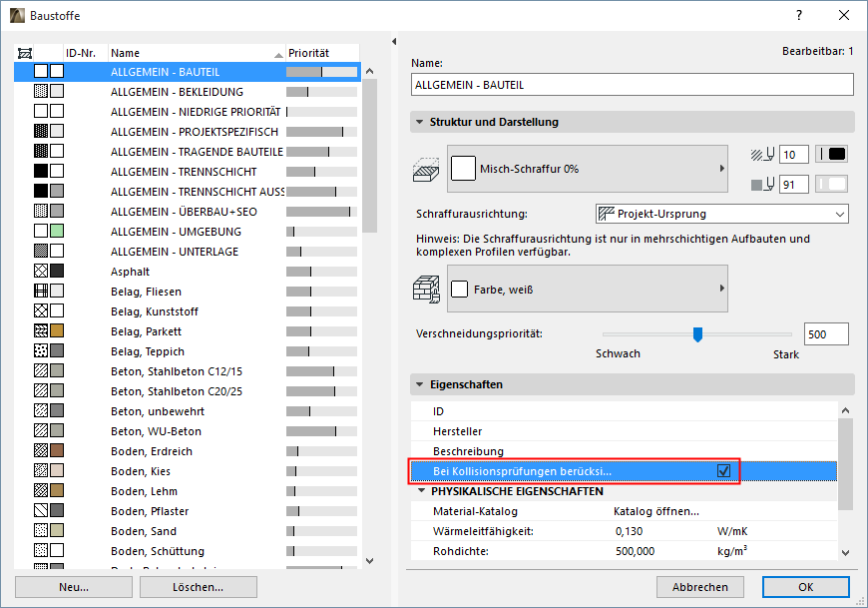This screenshot has width=868, height=608.
Task: Click the Belag, Parkett brown color swatch
Action: pyautogui.click(x=57, y=330)
